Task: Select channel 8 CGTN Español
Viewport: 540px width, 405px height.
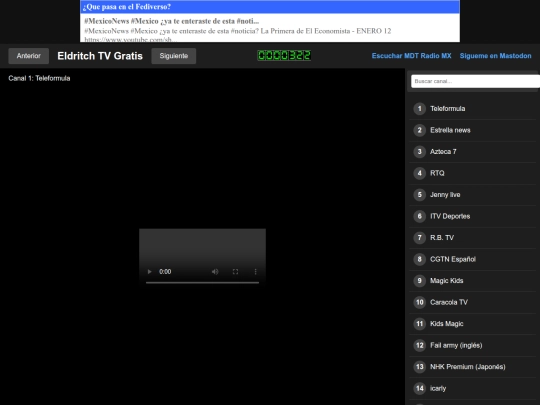Action: (472, 259)
